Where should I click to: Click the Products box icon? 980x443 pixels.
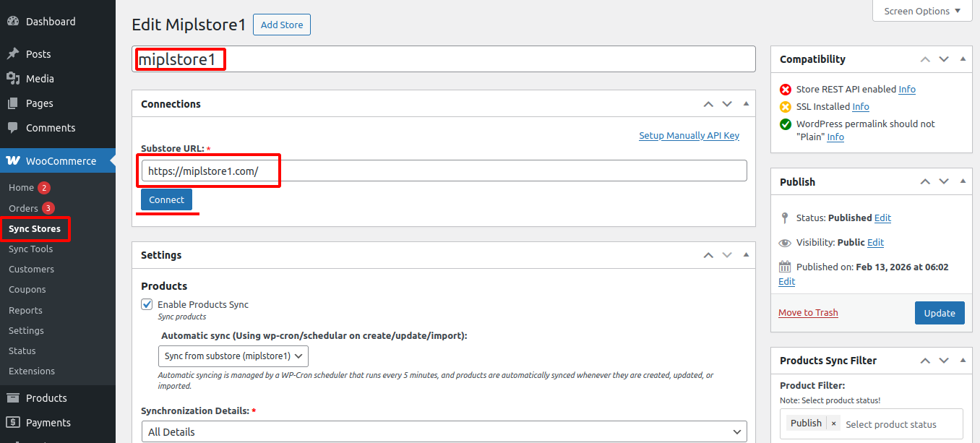(13, 398)
